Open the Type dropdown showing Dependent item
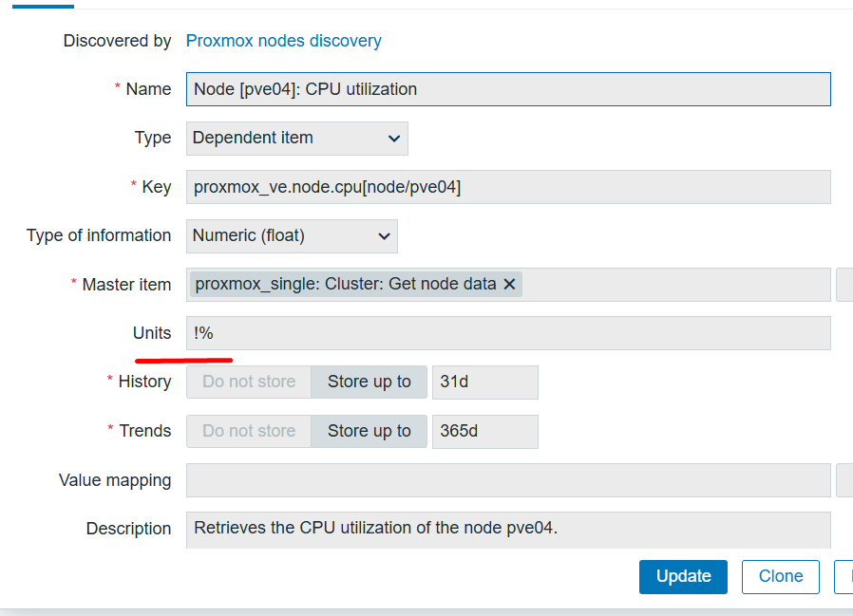 tap(297, 138)
